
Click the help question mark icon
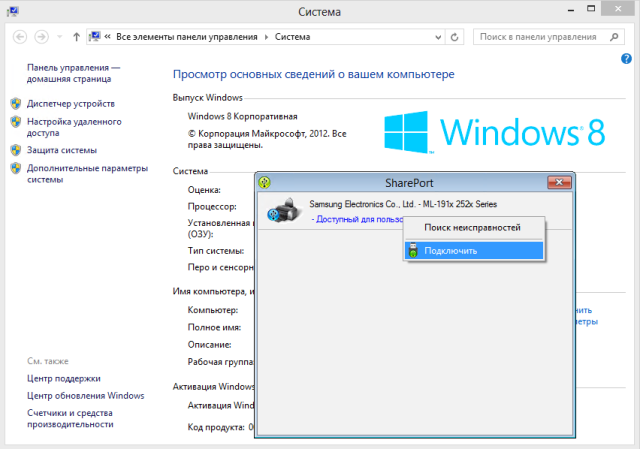pyautogui.click(x=626, y=59)
